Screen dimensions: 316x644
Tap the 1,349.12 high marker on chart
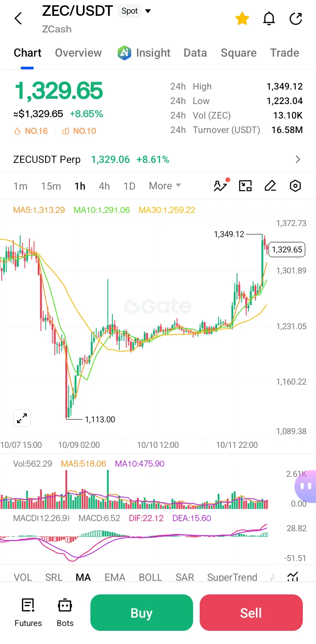coord(229,234)
